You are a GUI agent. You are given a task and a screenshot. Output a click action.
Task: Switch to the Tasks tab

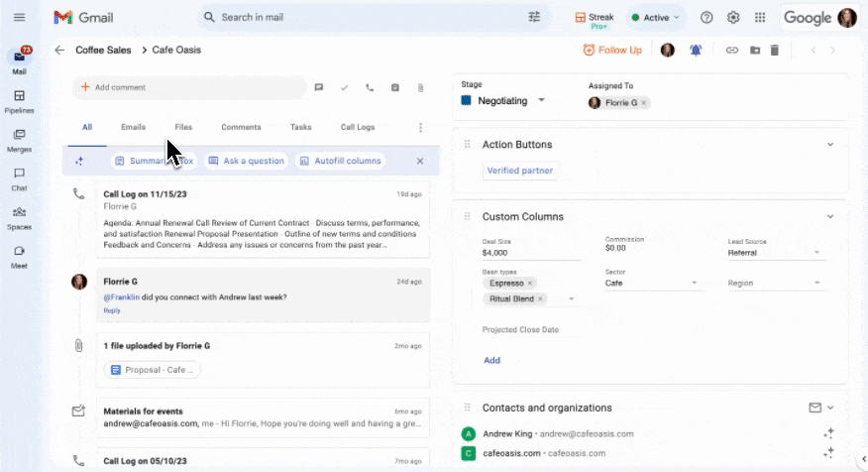tap(300, 127)
